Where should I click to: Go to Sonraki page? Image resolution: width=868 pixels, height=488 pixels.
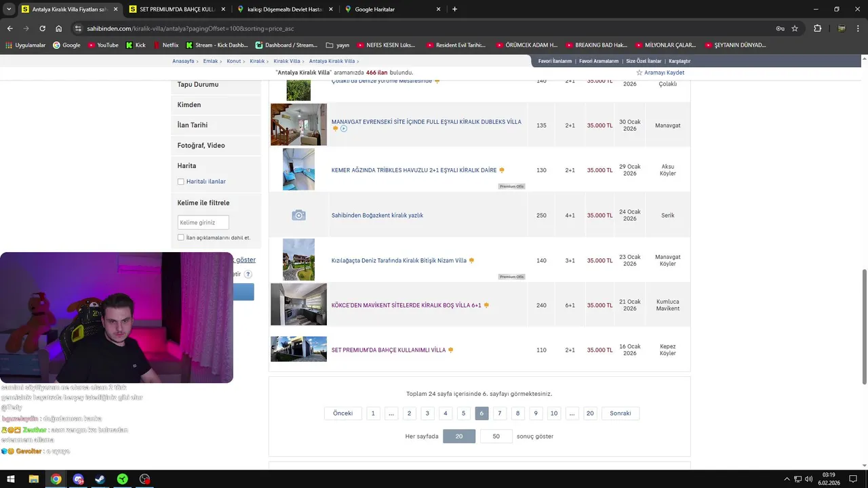tap(620, 413)
